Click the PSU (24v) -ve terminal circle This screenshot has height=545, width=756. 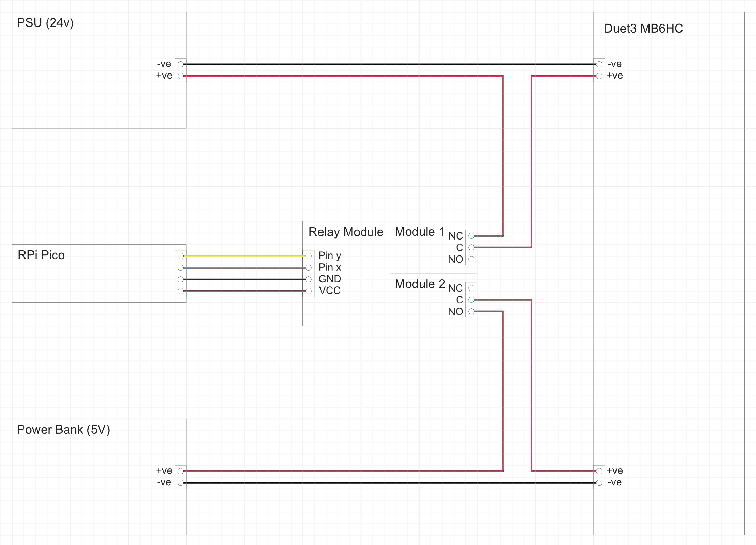click(x=181, y=64)
